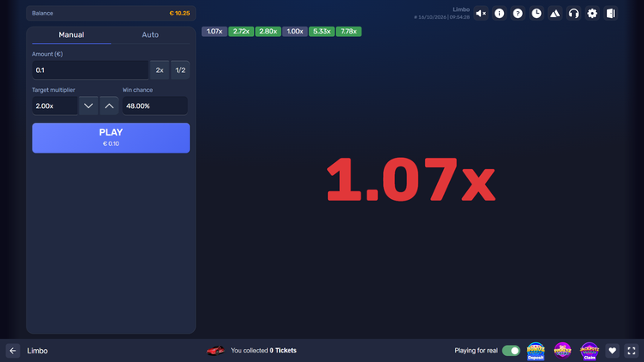Viewport: 644px width, 362px height.
Task: Click the exit door icon
Action: [x=611, y=14]
